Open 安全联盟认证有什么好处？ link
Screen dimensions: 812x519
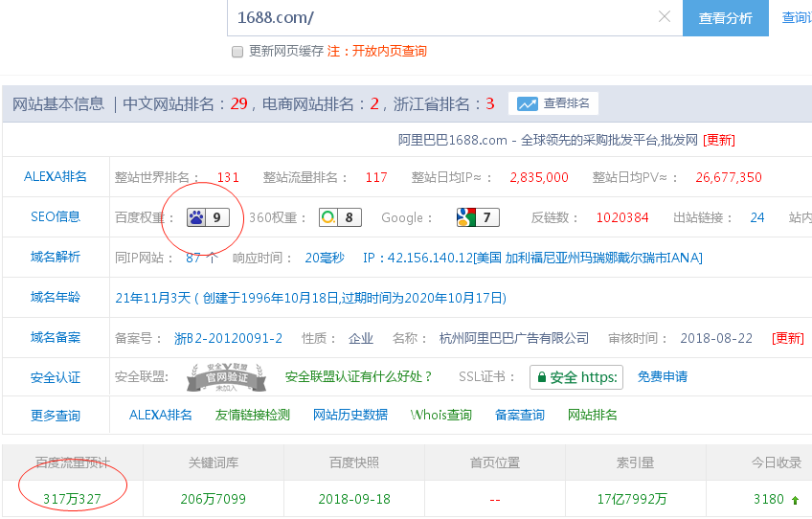coord(359,376)
